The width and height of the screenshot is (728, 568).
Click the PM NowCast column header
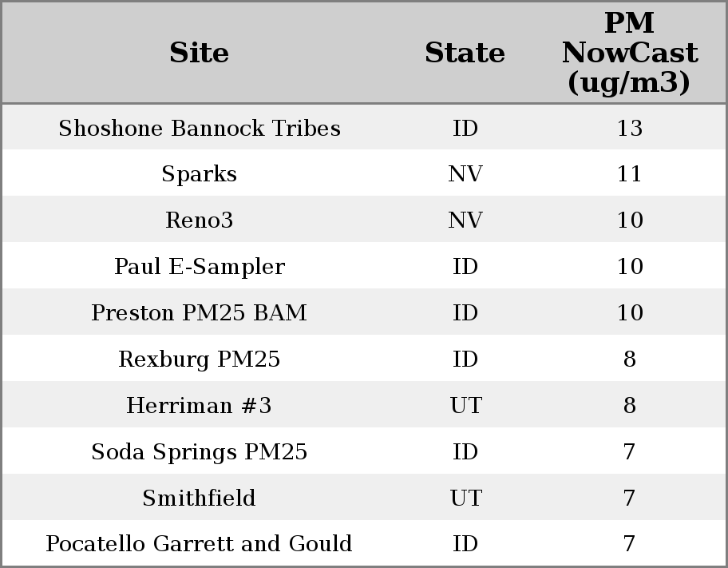coord(629,53)
